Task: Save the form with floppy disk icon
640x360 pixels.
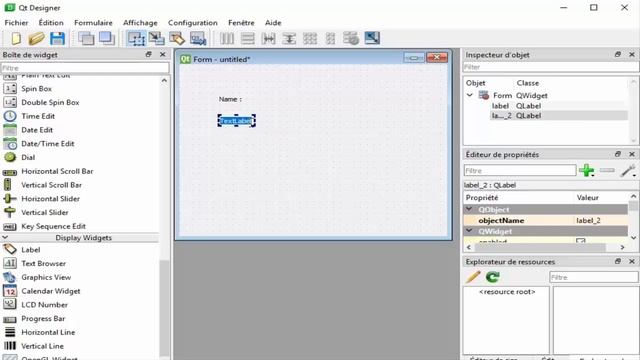Action: (57, 38)
